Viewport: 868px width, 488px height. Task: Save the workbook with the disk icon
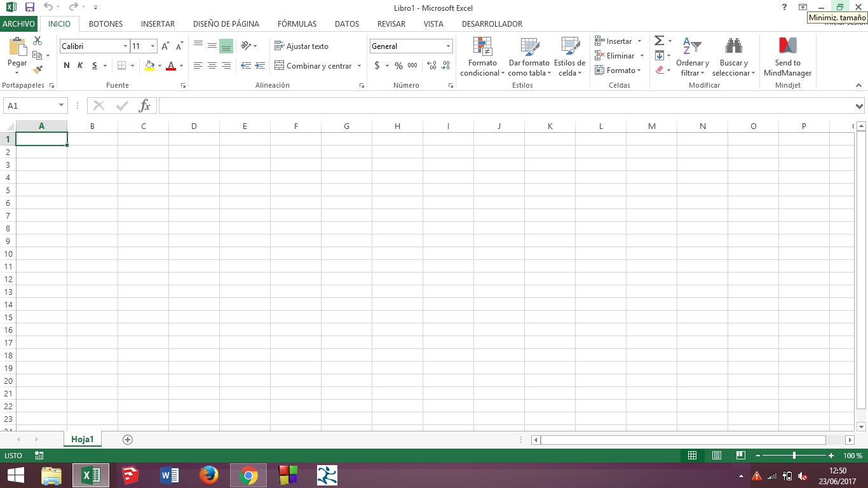pos(29,7)
